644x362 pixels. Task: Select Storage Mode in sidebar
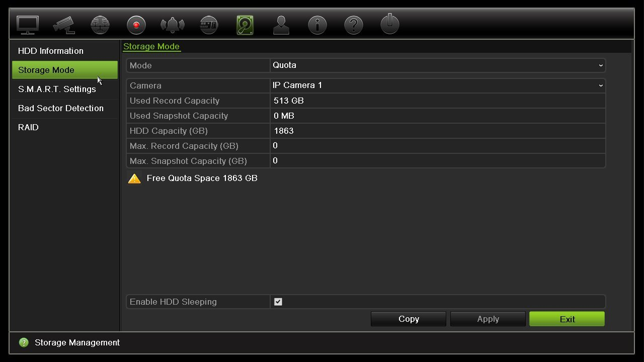pyautogui.click(x=65, y=70)
